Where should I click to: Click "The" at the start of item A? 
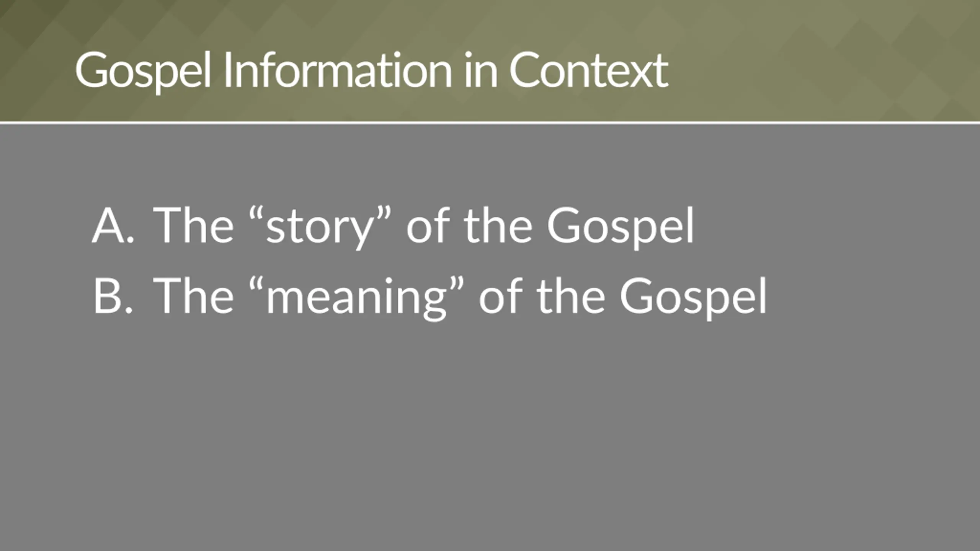pyautogui.click(x=193, y=225)
